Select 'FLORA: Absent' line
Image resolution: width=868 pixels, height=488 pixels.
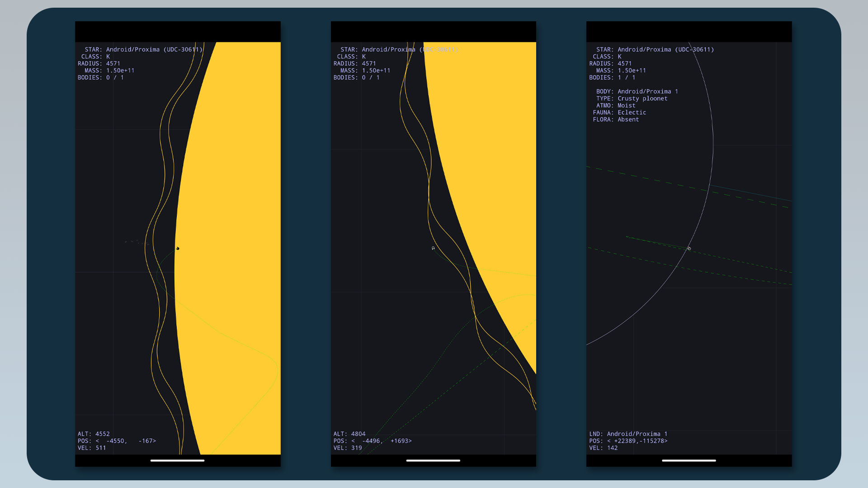click(x=616, y=119)
